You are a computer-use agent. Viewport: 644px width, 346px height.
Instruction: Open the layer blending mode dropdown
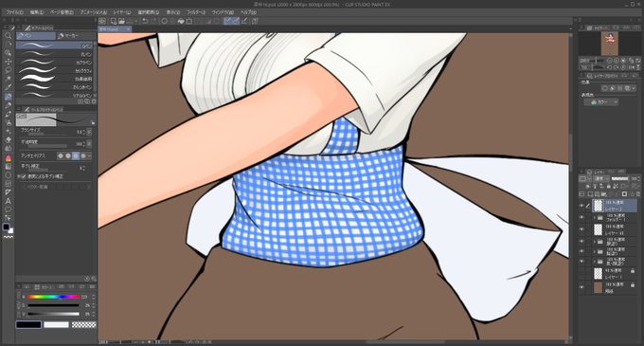pos(600,179)
